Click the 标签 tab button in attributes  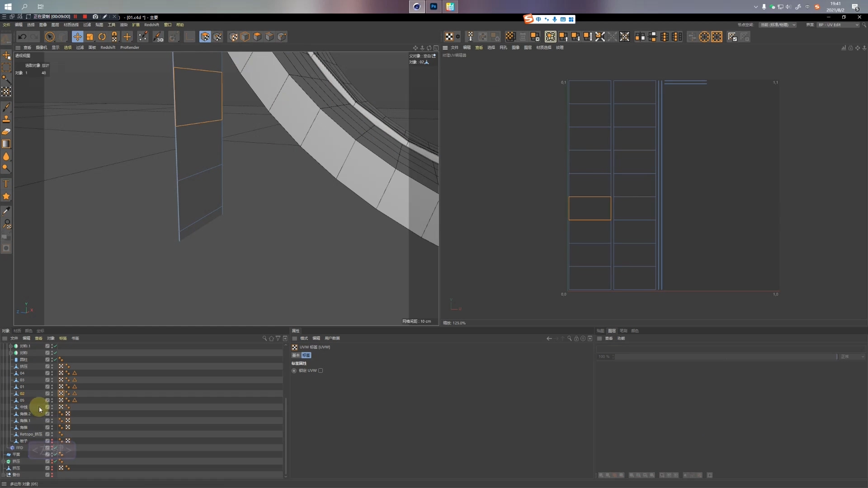point(306,355)
